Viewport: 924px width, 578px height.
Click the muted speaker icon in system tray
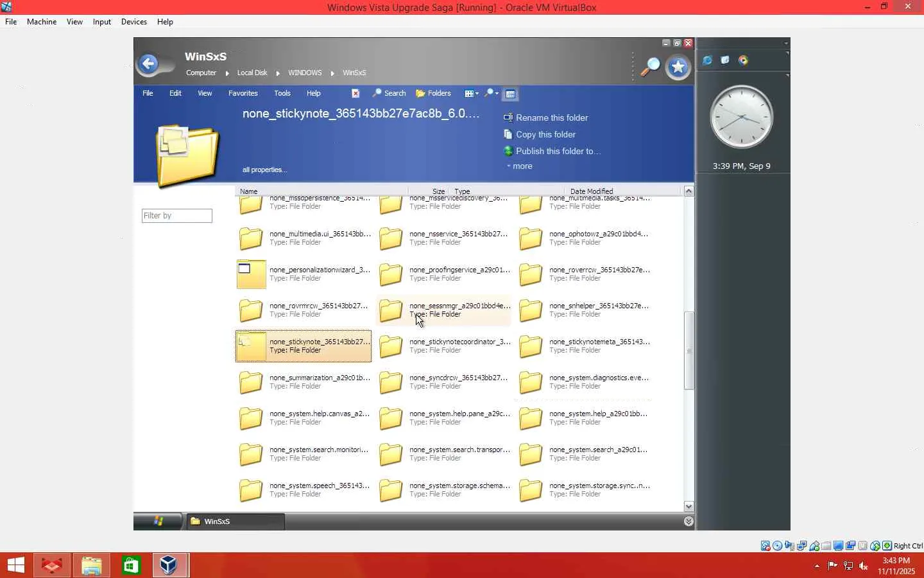[x=864, y=566]
